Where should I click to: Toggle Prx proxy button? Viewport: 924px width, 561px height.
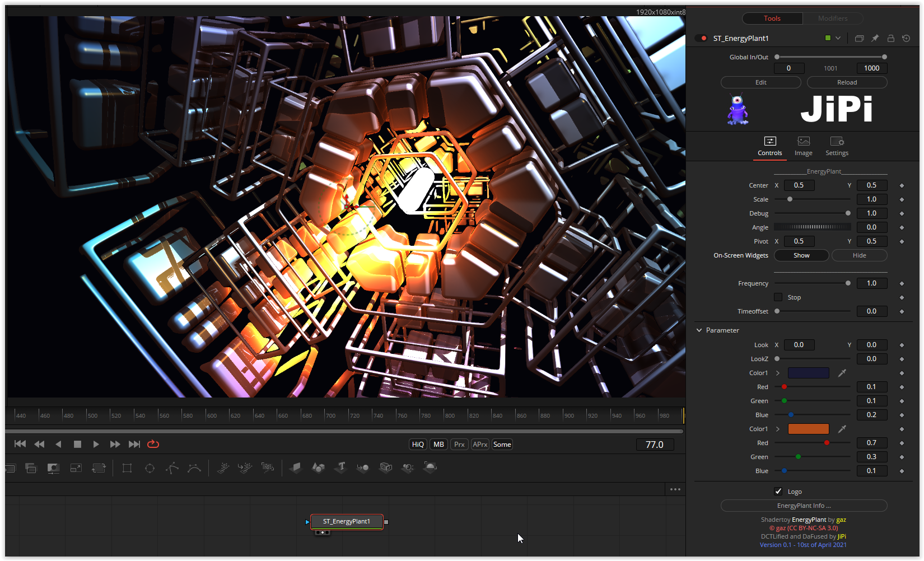click(x=460, y=445)
